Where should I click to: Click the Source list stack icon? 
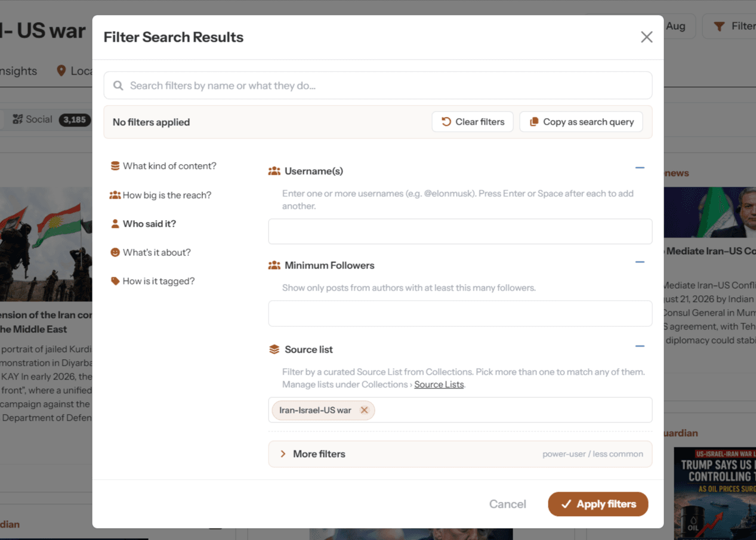pos(274,350)
